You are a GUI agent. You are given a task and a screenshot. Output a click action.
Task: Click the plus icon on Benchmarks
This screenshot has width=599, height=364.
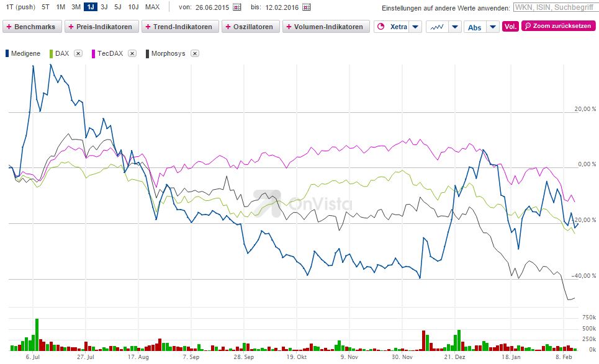pos(9,27)
